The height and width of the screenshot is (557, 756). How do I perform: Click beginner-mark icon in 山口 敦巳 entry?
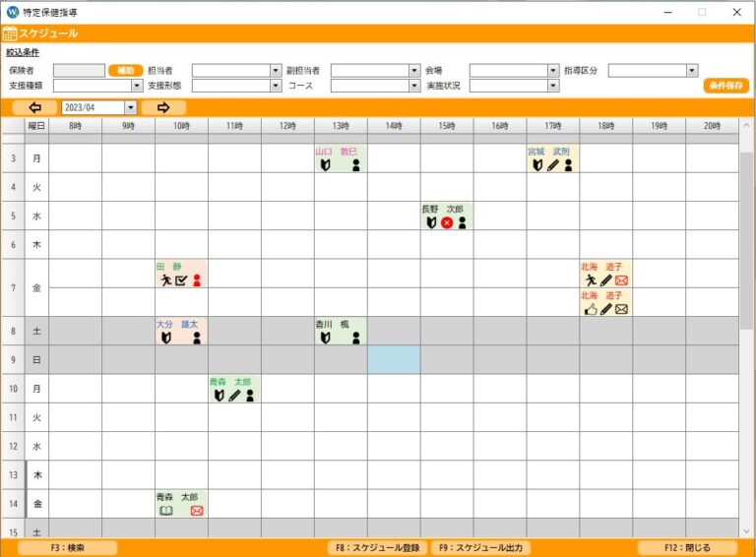tap(326, 165)
